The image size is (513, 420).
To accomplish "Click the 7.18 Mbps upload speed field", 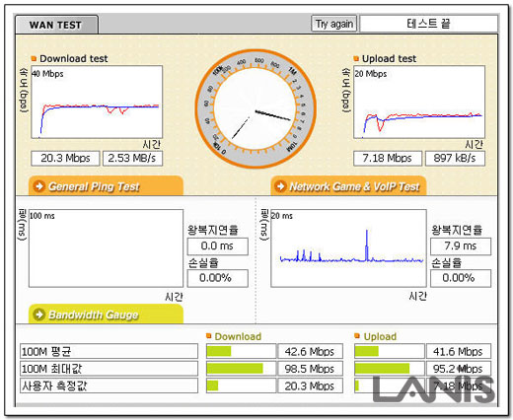I will point(388,159).
